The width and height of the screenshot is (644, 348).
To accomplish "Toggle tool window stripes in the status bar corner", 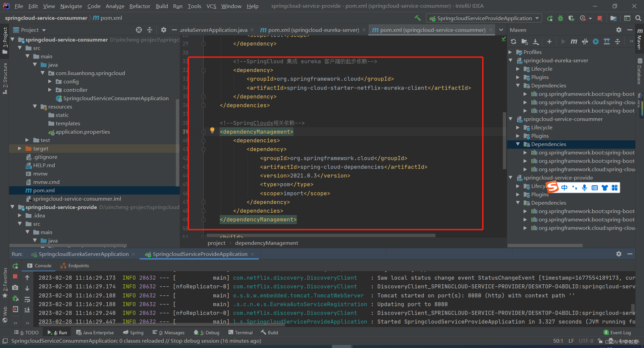I will click(x=5, y=341).
